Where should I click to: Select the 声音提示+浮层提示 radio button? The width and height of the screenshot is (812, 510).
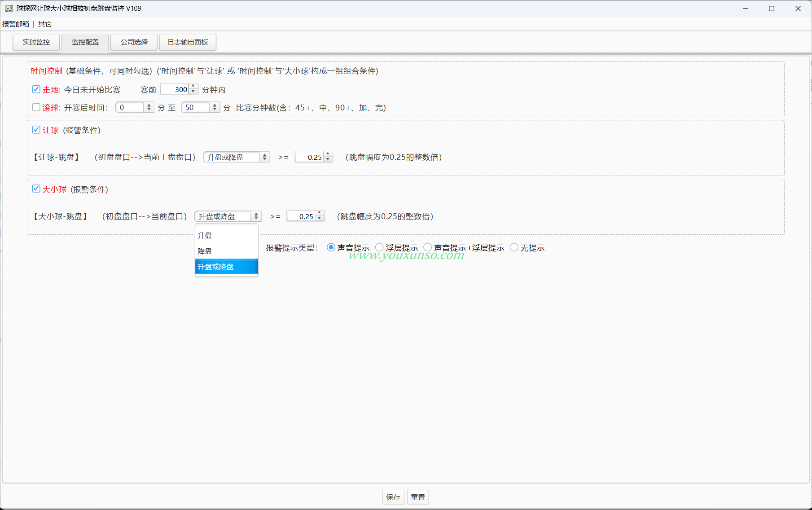point(428,247)
